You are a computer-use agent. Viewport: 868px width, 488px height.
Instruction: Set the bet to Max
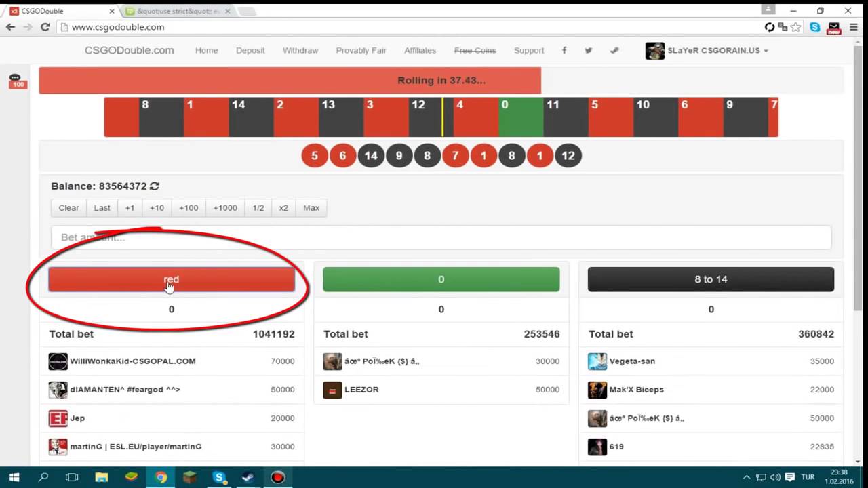point(311,208)
